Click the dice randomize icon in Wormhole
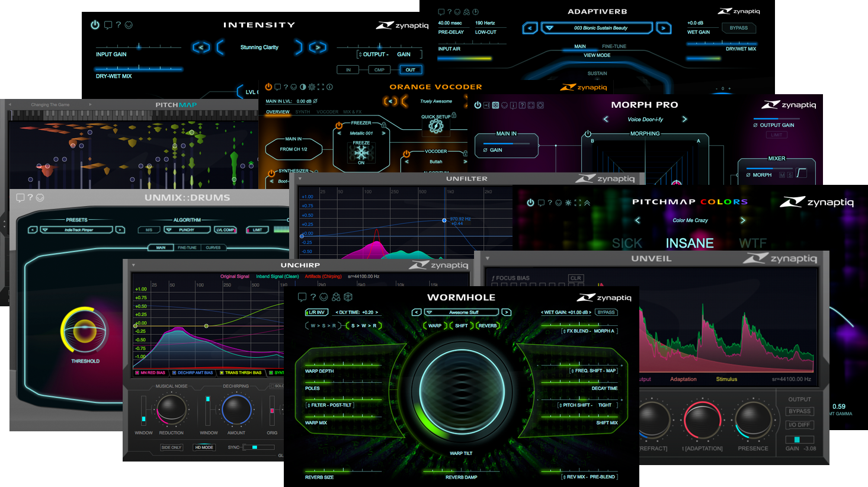The image size is (868, 487). (348, 297)
